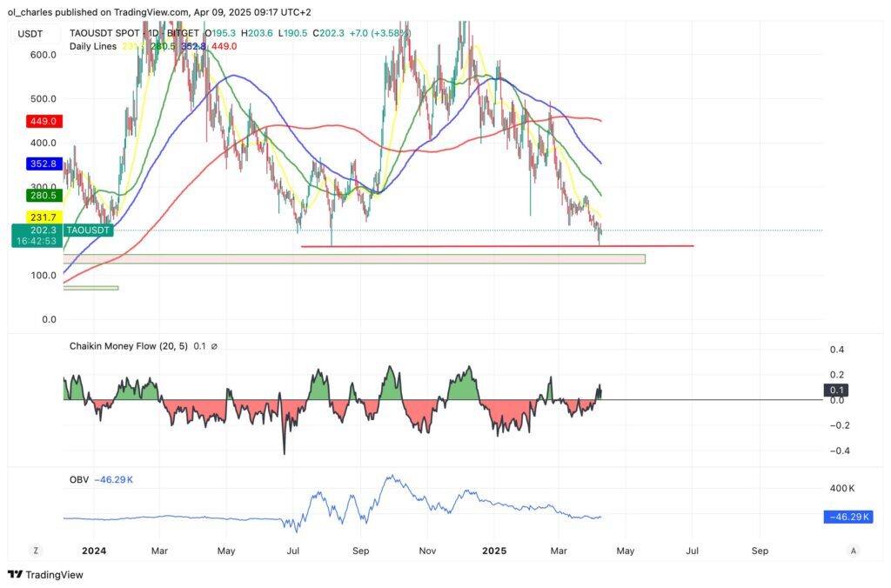
Task: Click the empty-set icon beside Chaikin Money Flow
Action: 215,346
